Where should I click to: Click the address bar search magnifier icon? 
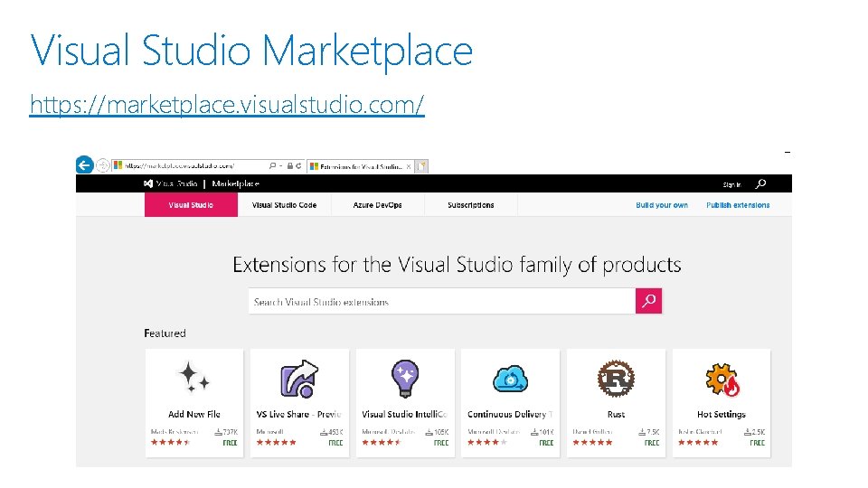[272, 165]
